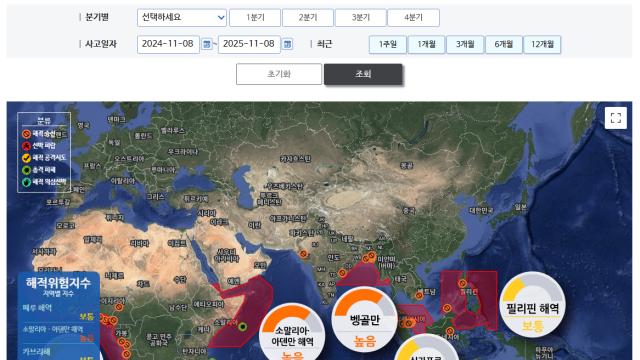Click the 해적위험지수 panel title
Viewport: 640px width, 360px height.
click(x=58, y=282)
